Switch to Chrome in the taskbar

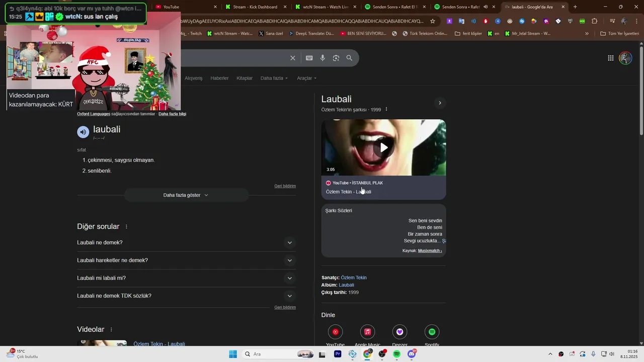click(x=367, y=354)
